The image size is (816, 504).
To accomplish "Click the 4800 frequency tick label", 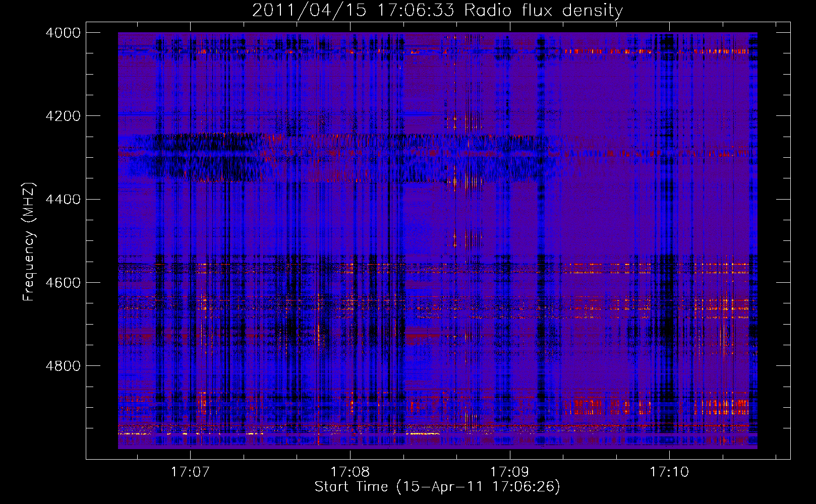I will point(63,365).
